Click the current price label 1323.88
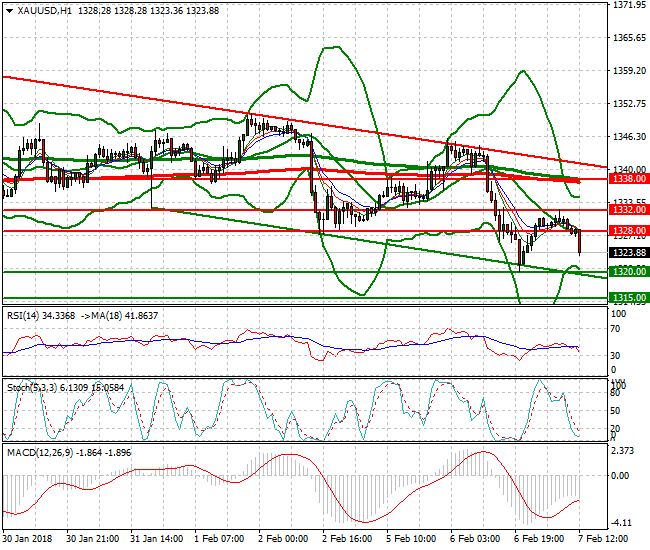Screen dimensions: 650x550 [629, 252]
